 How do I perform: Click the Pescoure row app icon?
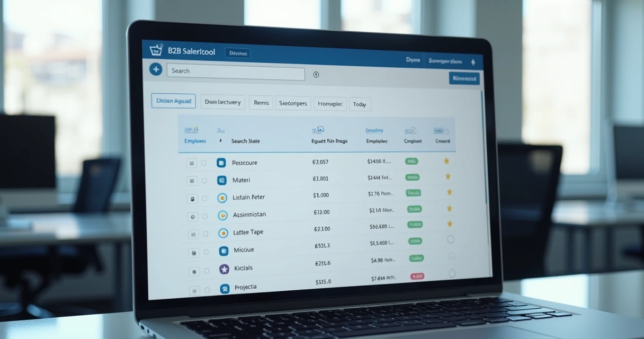point(221,162)
